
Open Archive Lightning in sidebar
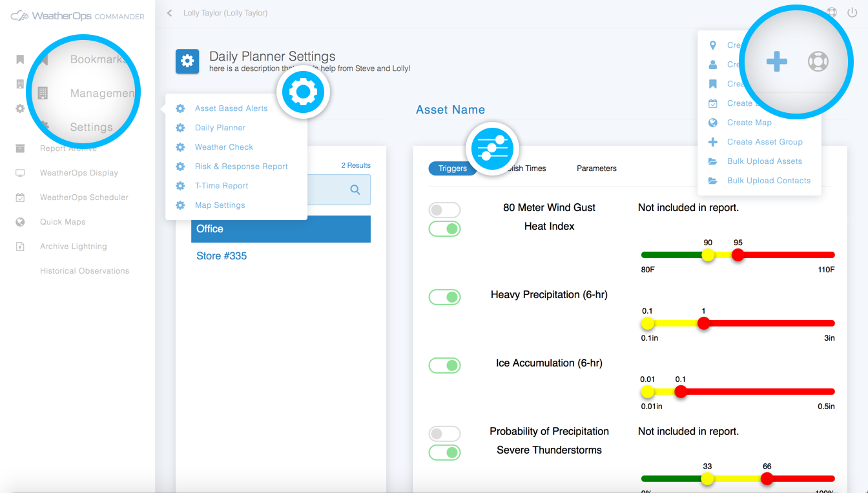pyautogui.click(x=74, y=246)
